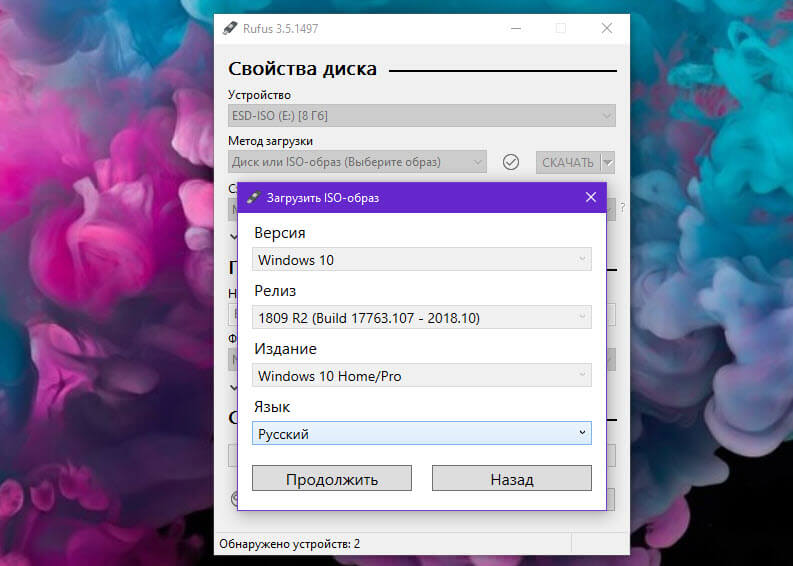793x566 pixels.
Task: Click the Устройство label in Rufus window
Action: (259, 95)
